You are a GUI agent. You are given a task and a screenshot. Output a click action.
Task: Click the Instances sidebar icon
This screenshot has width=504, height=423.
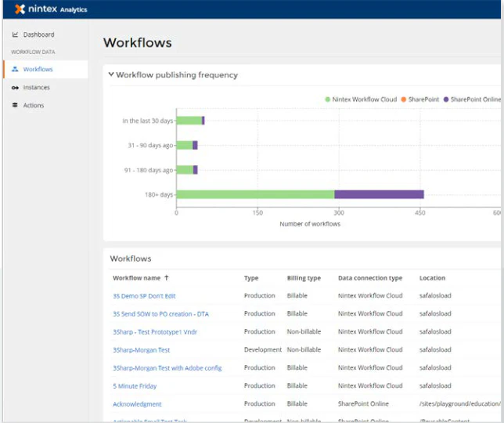click(15, 88)
